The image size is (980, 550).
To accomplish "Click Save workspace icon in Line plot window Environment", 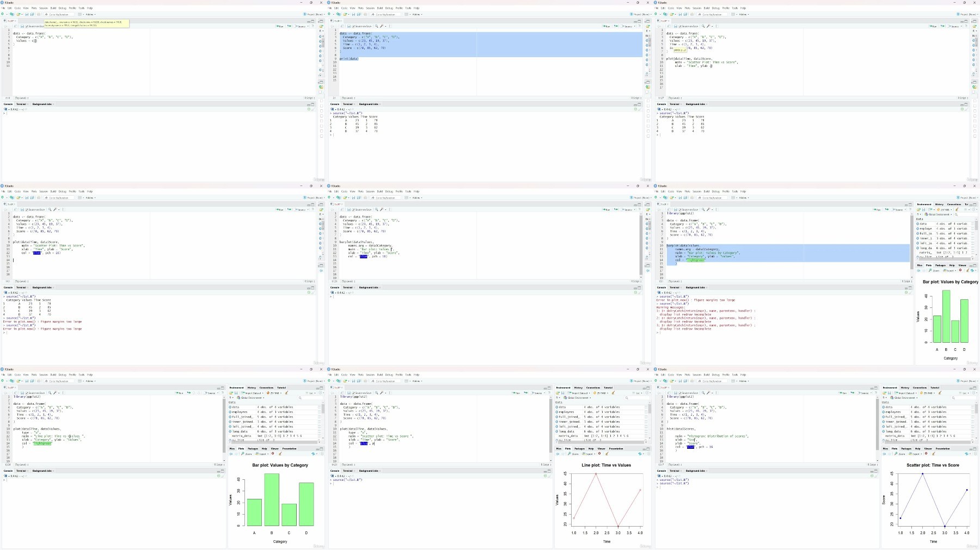I will [x=562, y=393].
